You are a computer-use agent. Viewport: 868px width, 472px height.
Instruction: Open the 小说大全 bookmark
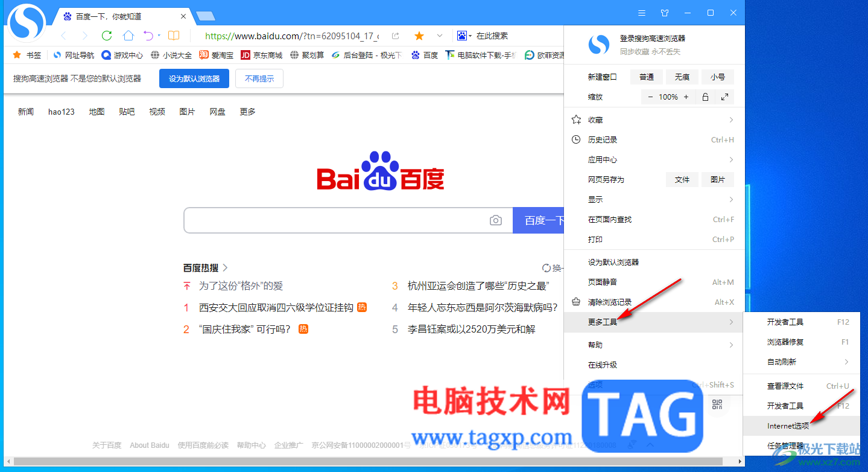[171, 55]
